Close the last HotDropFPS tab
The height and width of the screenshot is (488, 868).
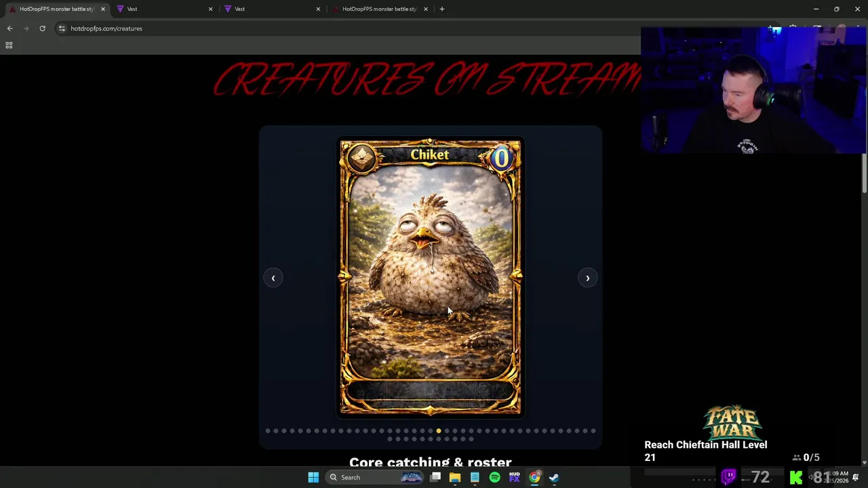426,9
